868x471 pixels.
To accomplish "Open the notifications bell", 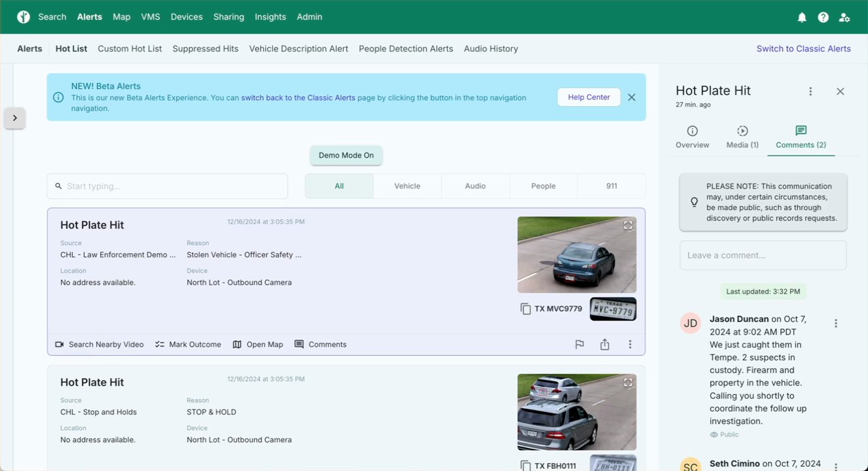I will [802, 18].
